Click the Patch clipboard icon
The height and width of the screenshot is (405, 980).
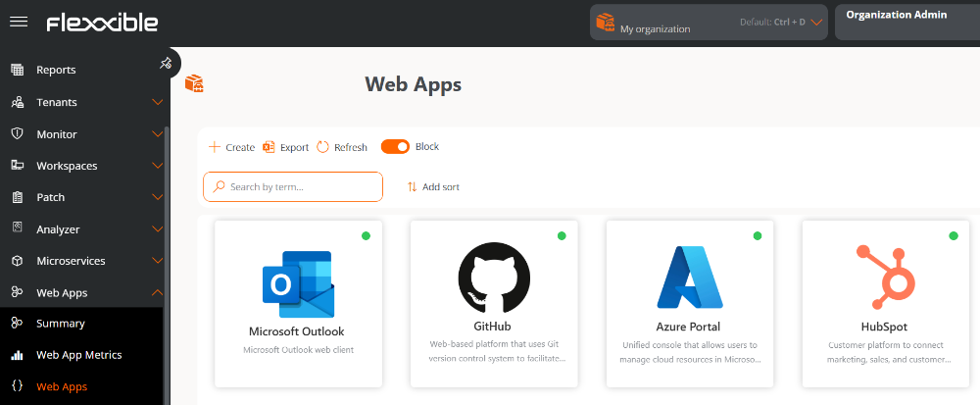pos(18,197)
